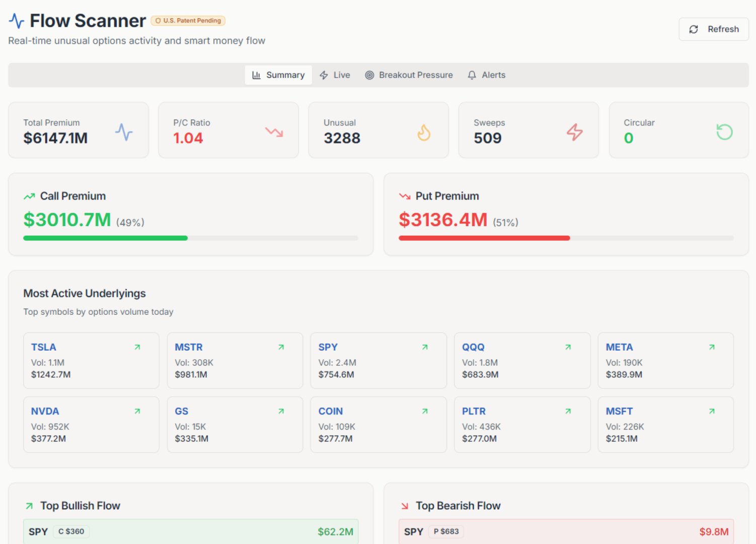Click the red downtrend arrow on P/C Ratio
Viewport: 756px width, 544px height.
pyautogui.click(x=273, y=132)
